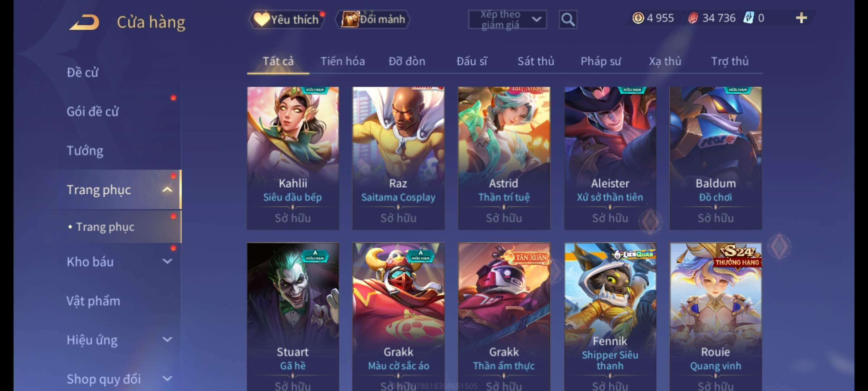Screen dimensions: 868x391
Task: Tap the back arrow icon beside Cửa hàng
Action: point(84,22)
